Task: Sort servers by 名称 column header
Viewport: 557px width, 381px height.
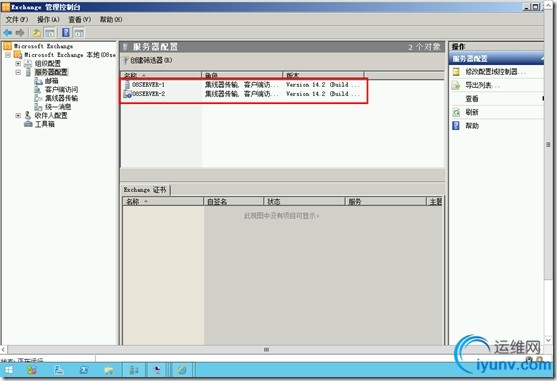Action: [x=161, y=75]
